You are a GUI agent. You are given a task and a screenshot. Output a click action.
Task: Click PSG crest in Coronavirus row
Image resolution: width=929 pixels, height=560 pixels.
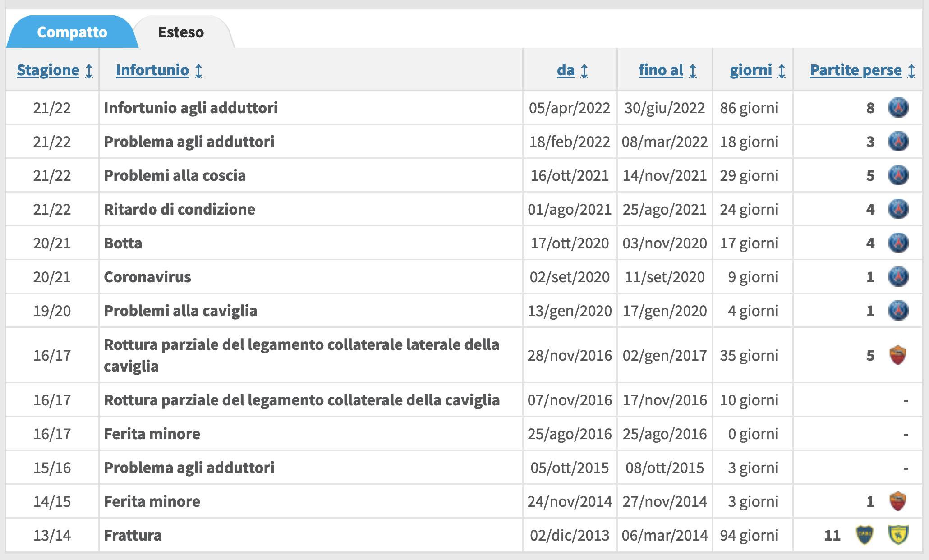[898, 277]
